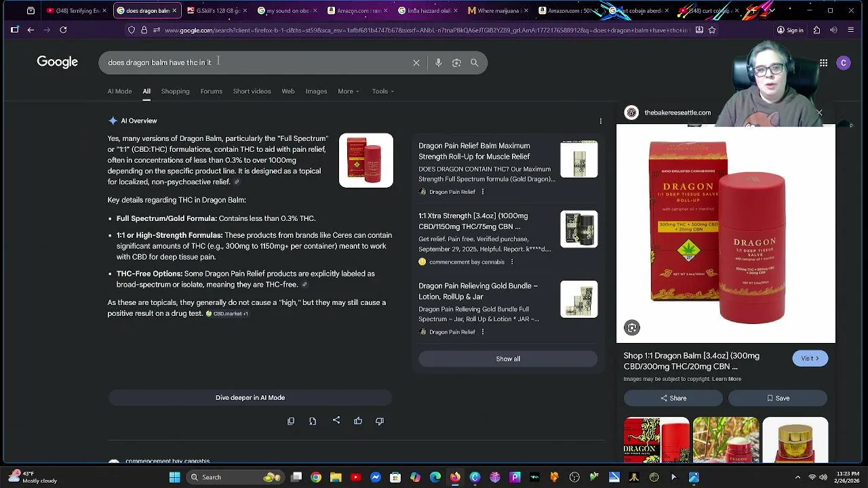Switch to G.Skill's 128 GB browser tab
Screen dimensions: 868x488
tap(217, 11)
